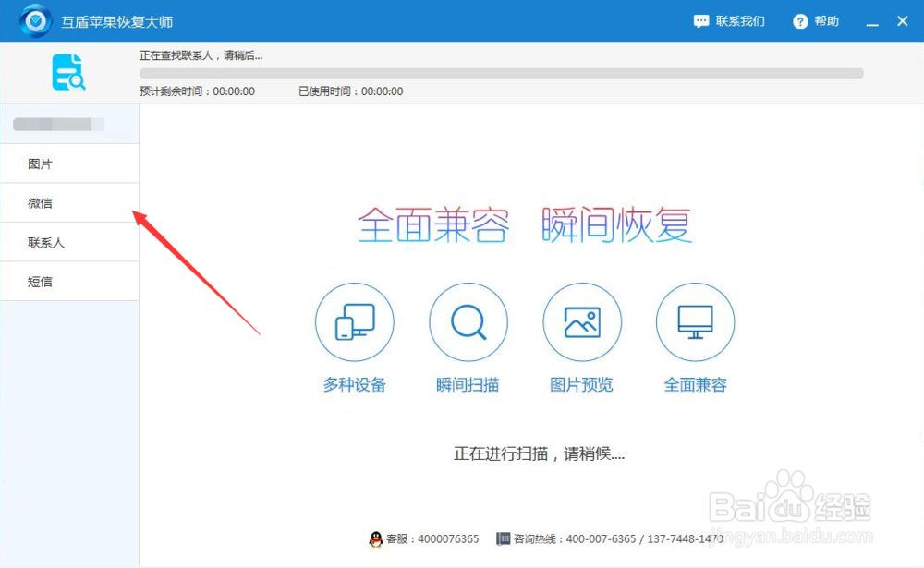924x568 pixels.
Task: Open the 联系人 contacts section
Action: pos(43,242)
